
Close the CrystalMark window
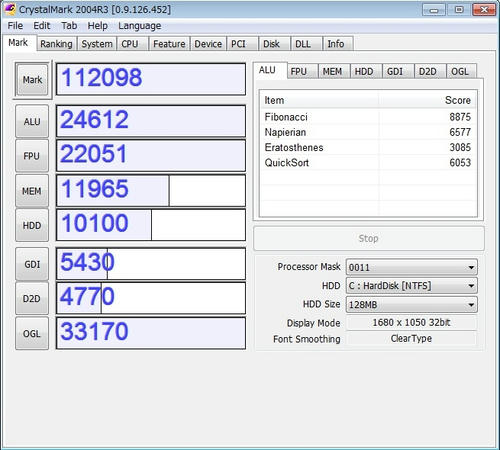pos(484,10)
